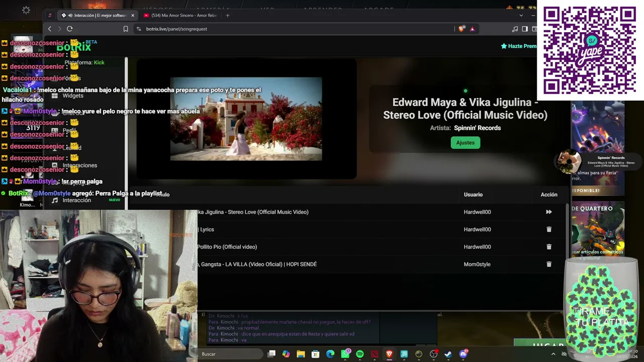Close the Interacción browser tab
The width and height of the screenshot is (644, 362).
[x=133, y=16]
